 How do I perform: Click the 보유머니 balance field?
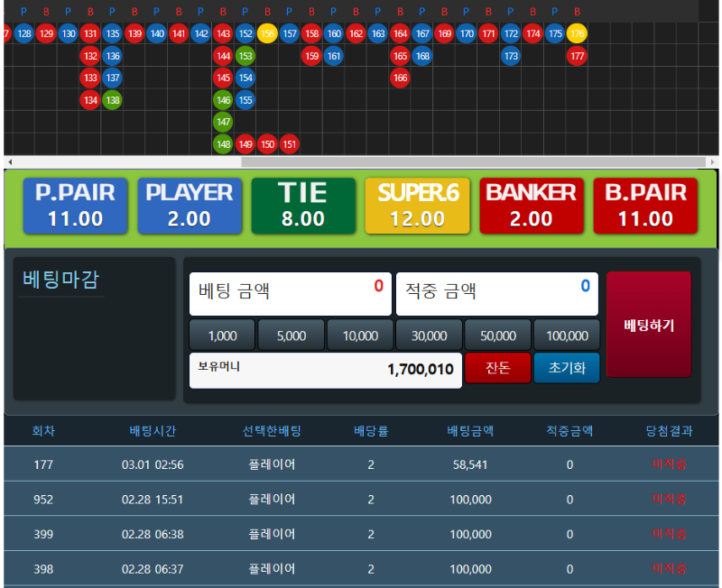326,371
